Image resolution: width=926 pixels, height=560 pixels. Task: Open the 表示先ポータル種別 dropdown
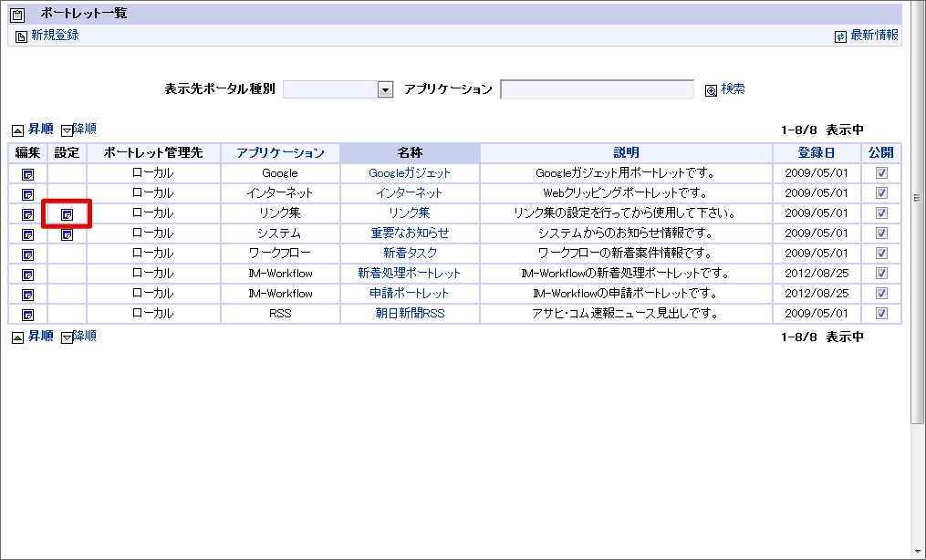338,89
